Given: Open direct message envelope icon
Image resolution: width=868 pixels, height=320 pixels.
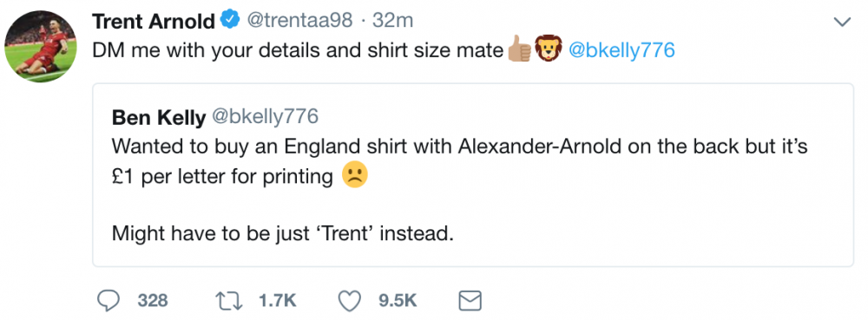Looking at the screenshot, I should (x=470, y=301).
